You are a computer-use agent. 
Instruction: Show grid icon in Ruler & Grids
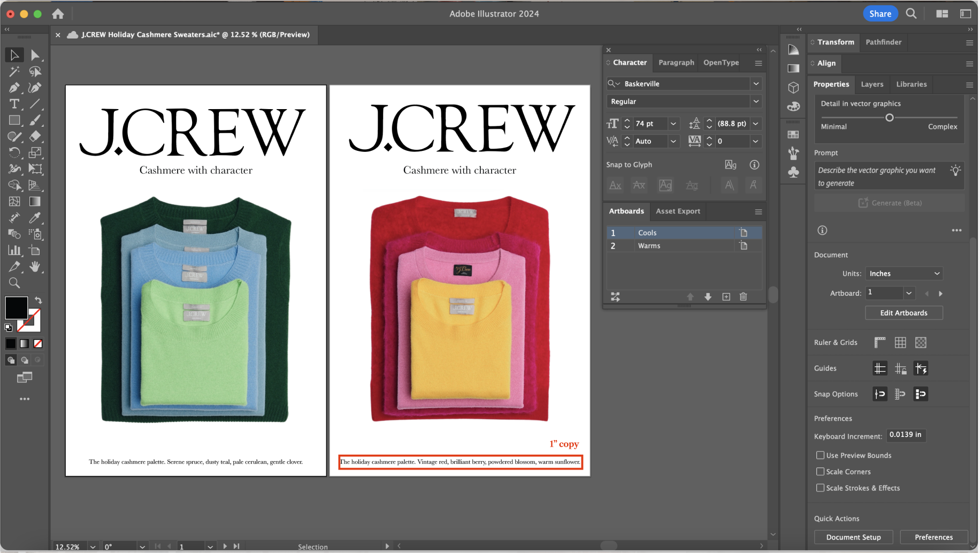pos(900,342)
